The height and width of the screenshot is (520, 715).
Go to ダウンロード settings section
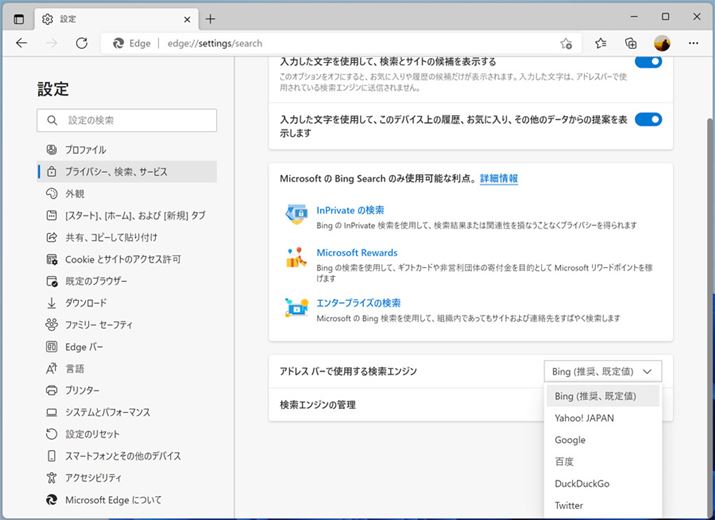(x=86, y=303)
